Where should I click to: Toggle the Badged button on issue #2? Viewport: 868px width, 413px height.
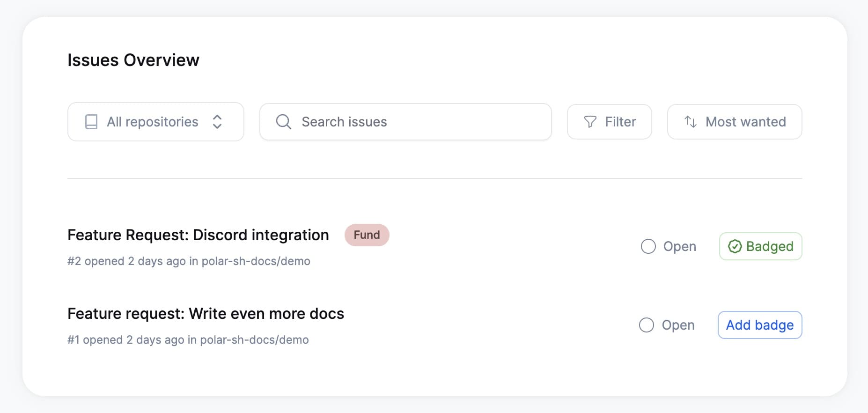[x=761, y=246]
